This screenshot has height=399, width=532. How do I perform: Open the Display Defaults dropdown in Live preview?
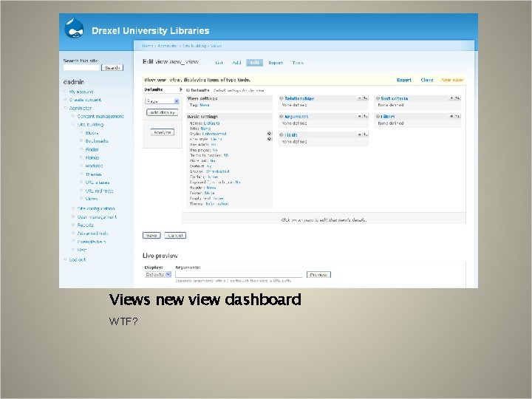pos(158,274)
